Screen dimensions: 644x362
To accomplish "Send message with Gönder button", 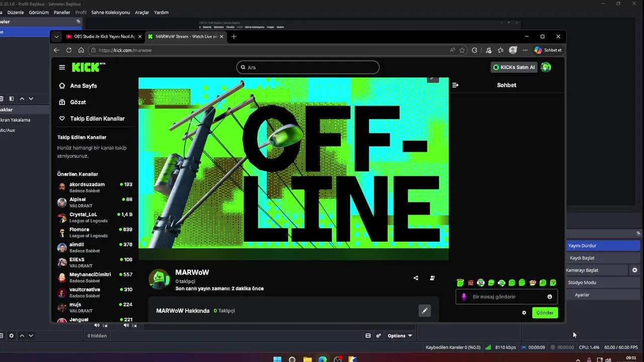I will [x=545, y=313].
